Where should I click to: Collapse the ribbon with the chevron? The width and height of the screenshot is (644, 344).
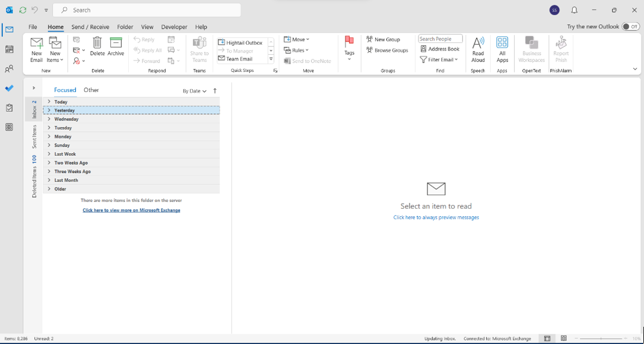pos(635,69)
